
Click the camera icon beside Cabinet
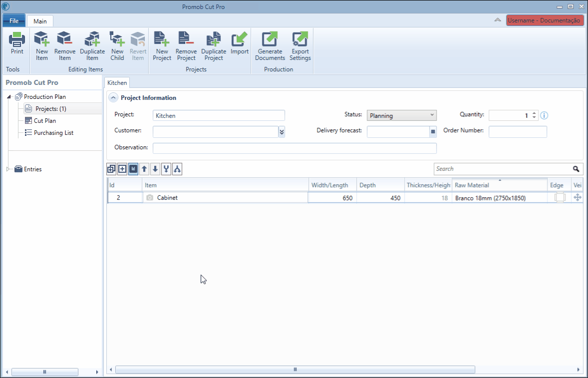[x=150, y=198]
